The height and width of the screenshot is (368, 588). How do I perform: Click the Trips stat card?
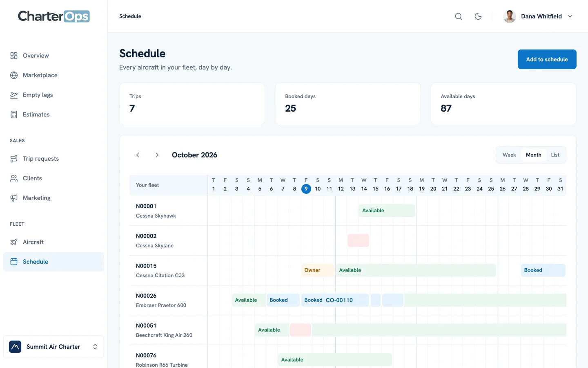tap(192, 104)
